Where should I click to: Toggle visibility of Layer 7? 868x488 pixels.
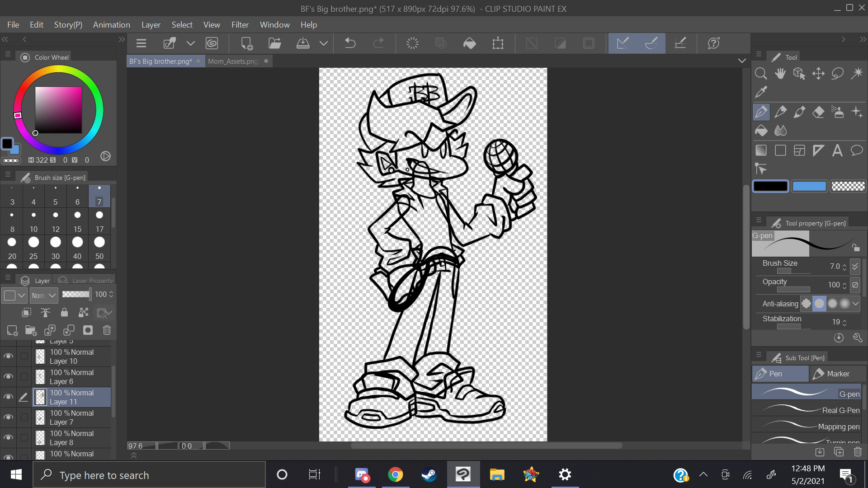coord(8,418)
